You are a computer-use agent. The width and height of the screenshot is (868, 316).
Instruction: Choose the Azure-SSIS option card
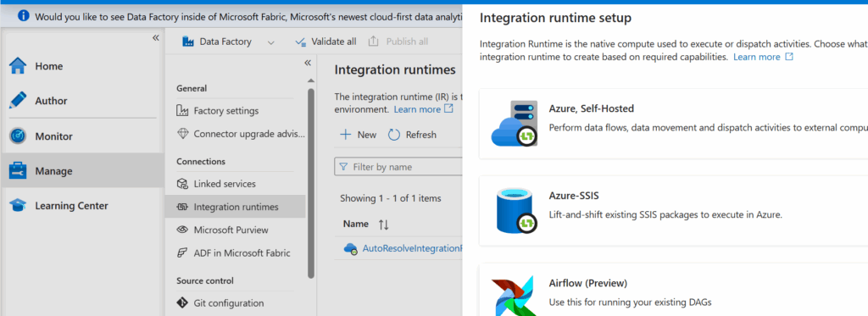673,211
